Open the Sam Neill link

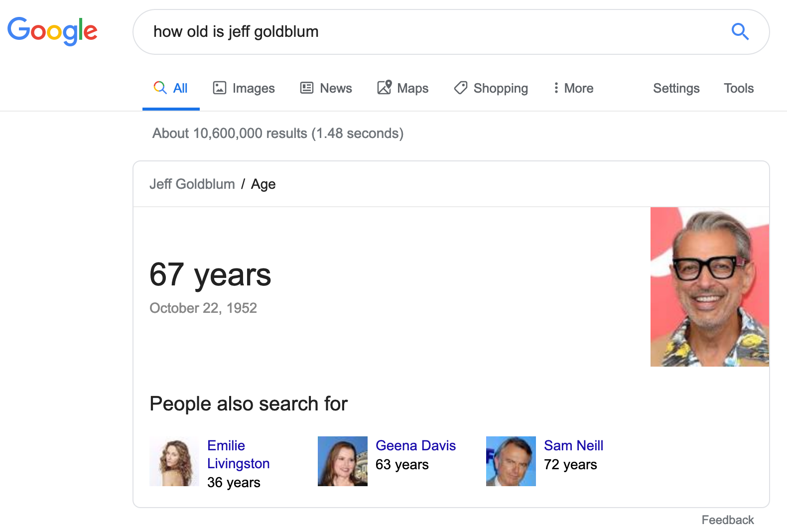(x=573, y=445)
